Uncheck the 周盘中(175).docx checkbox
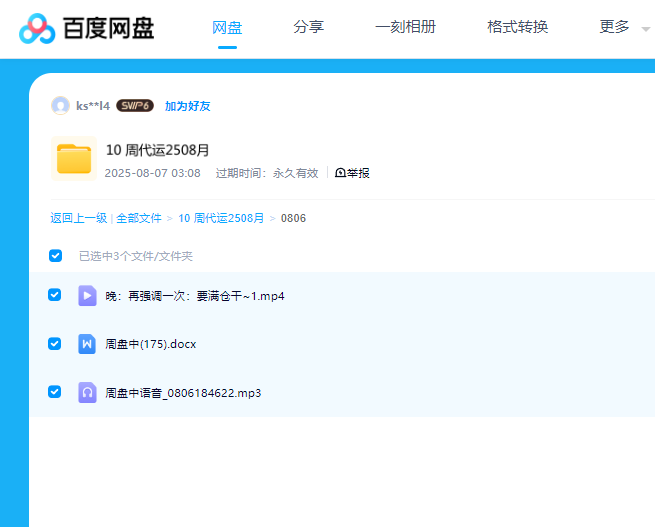 tap(55, 343)
